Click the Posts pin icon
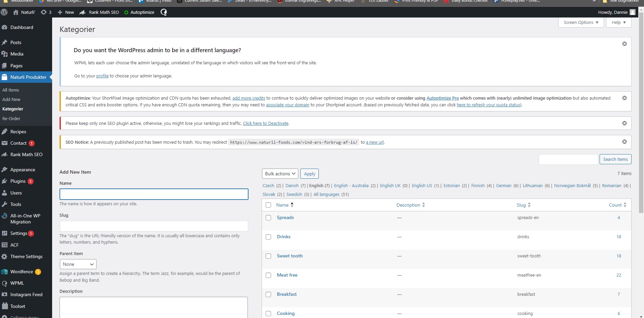The width and height of the screenshot is (644, 318). [x=4, y=42]
